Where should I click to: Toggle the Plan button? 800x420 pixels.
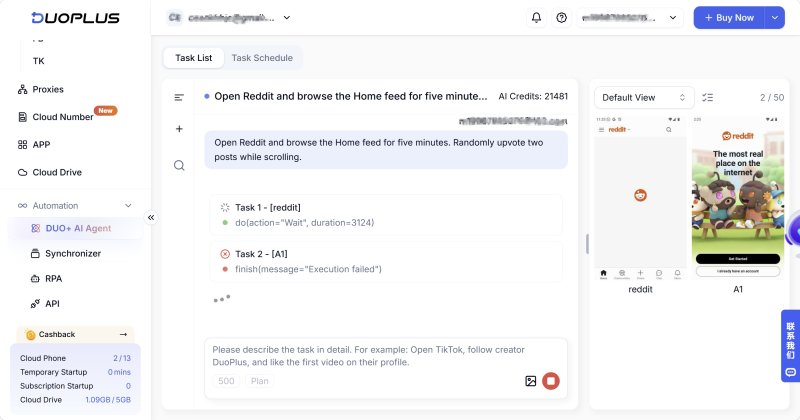tap(259, 381)
